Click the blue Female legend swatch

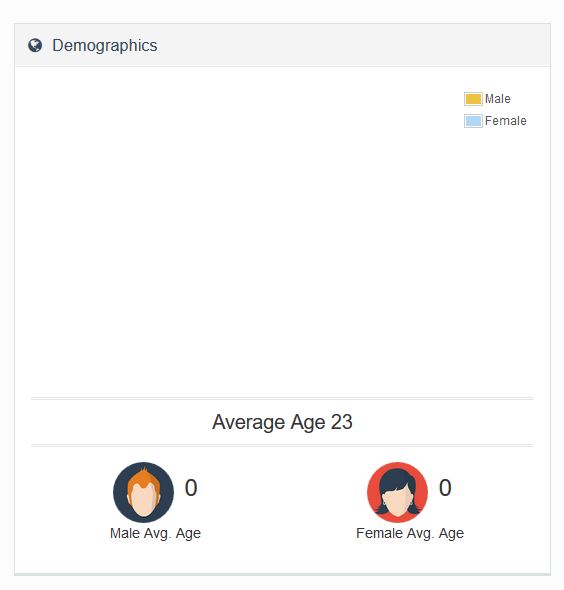pyautogui.click(x=473, y=121)
